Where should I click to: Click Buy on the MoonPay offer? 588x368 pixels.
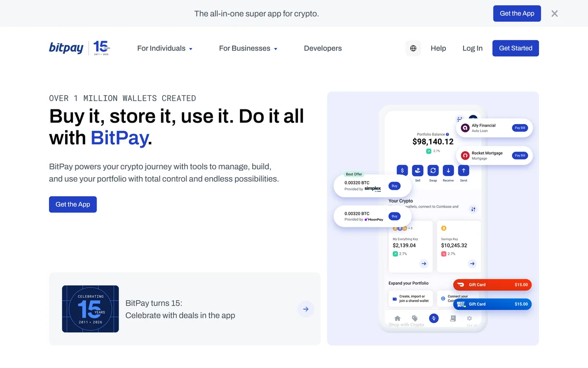394,216
